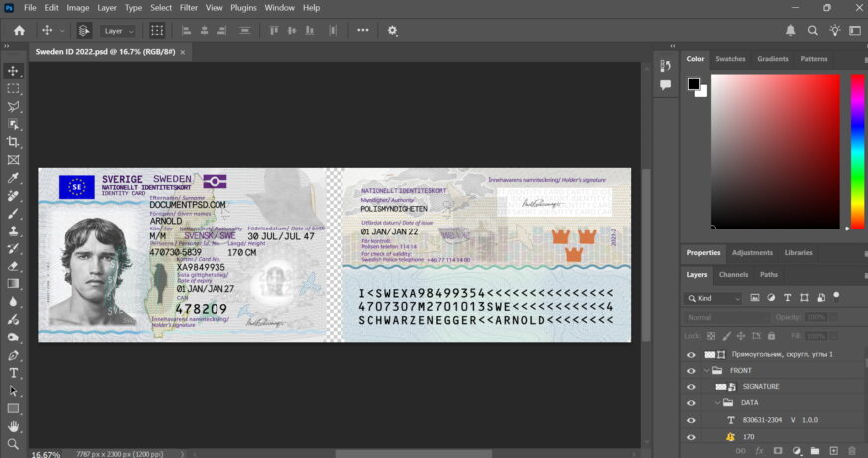Hide the 830631-2304 text layer
The image size is (868, 458).
coord(691,420)
